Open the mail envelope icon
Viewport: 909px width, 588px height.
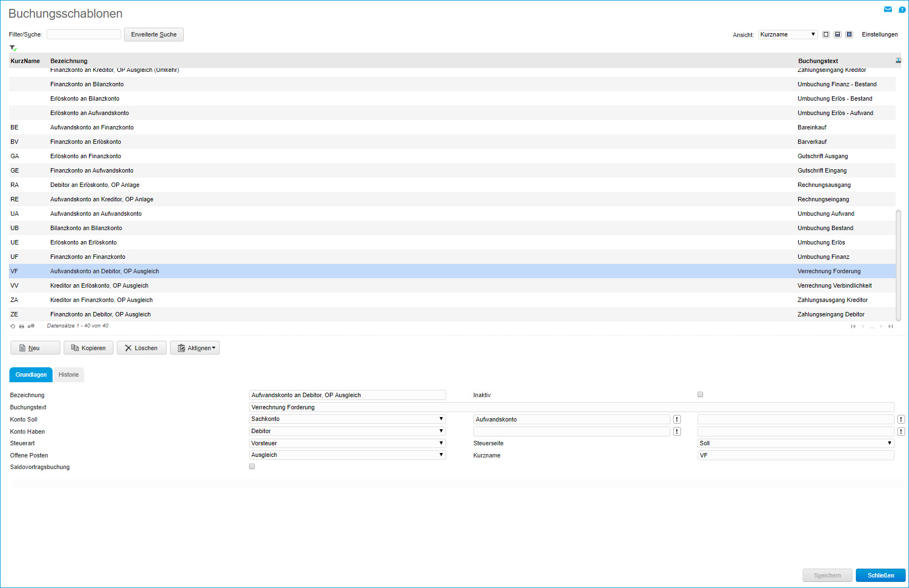[888, 9]
